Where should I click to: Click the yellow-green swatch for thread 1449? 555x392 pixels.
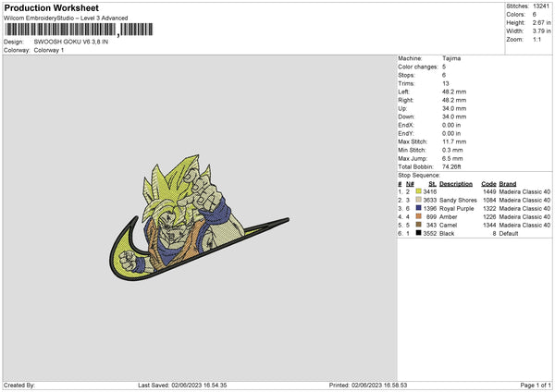pyautogui.click(x=419, y=191)
